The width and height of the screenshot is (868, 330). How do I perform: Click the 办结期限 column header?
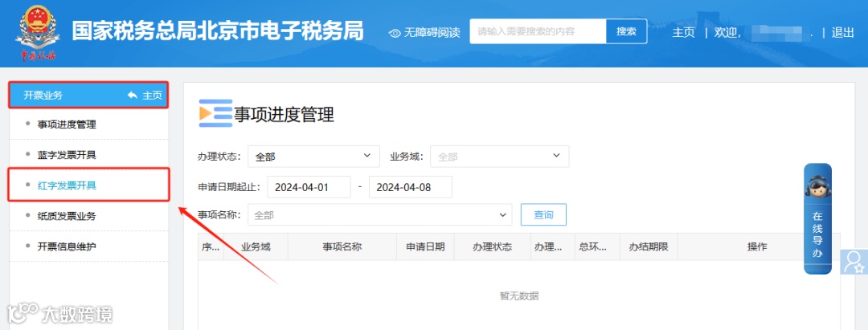click(x=649, y=246)
